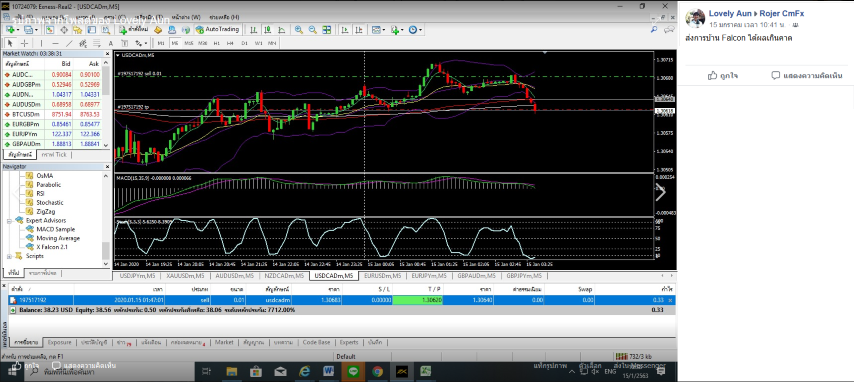Screen dimensions: 854x382
Task: Select the Trendline drawing tool
Action: click(x=69, y=43)
